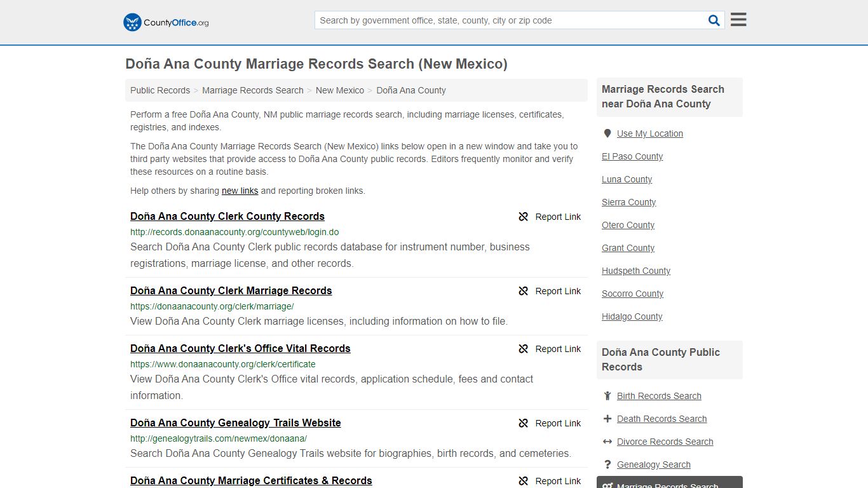The height and width of the screenshot is (488, 868).
Task: Click broken-link icon beside Marriage Certificates & Records
Action: (524, 481)
